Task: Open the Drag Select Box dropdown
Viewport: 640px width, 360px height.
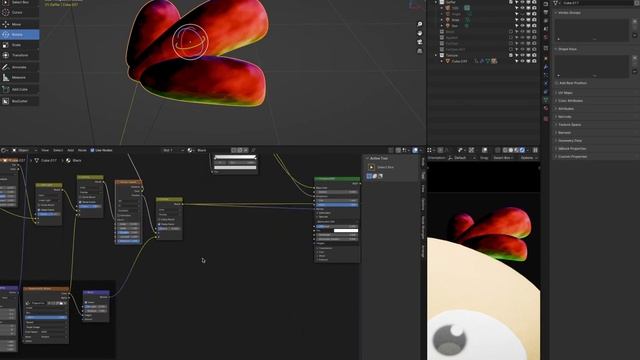Action: click(504, 158)
